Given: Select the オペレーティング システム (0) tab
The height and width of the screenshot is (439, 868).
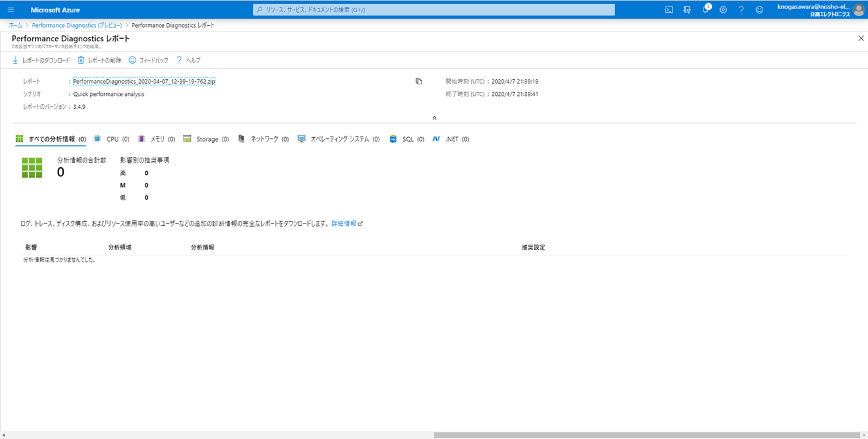Looking at the screenshot, I should tap(338, 139).
